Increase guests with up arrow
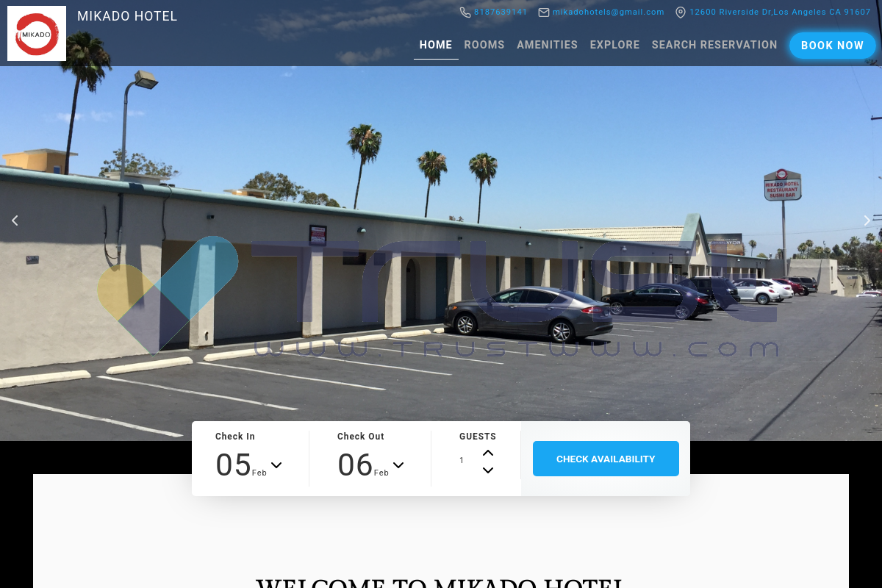 [x=488, y=453]
